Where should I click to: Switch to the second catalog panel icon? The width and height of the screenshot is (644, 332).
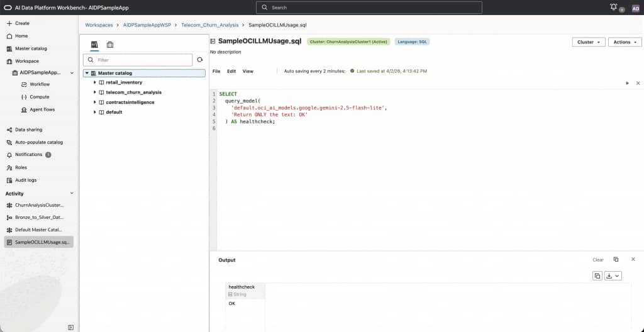click(110, 45)
